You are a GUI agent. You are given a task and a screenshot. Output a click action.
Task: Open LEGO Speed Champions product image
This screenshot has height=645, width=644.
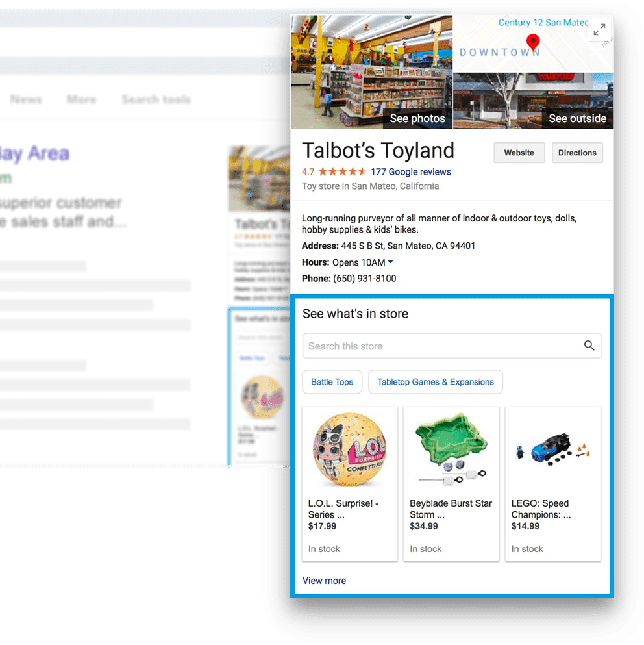click(x=552, y=449)
